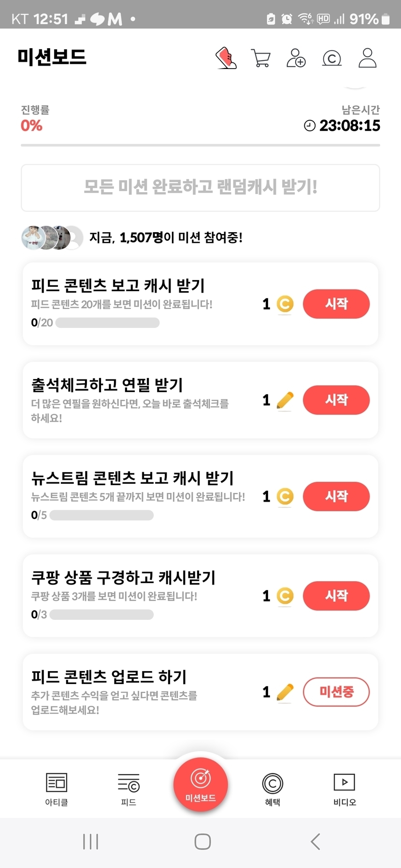The image size is (401, 868).
Task: Go to the 비디오 tab
Action: point(344,789)
